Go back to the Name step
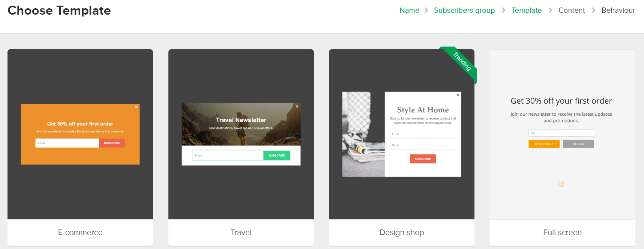 coord(409,11)
